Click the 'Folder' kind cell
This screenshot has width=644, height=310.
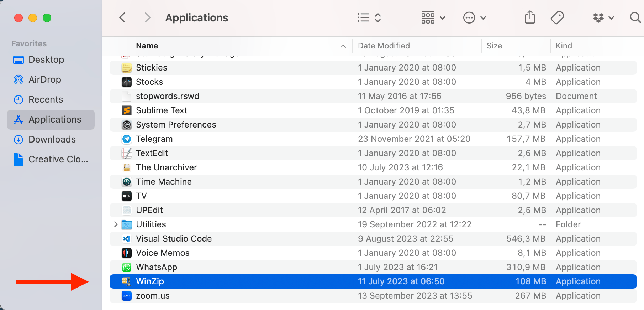pos(568,224)
